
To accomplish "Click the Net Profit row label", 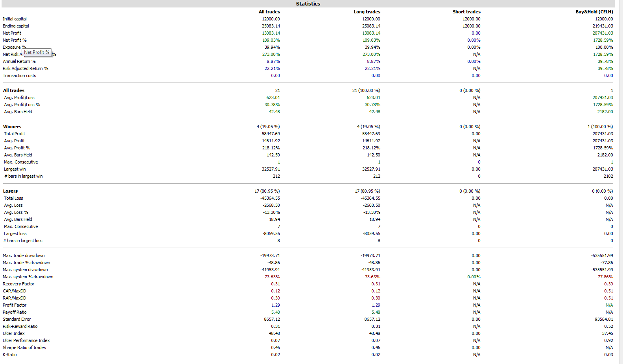I will 12,33.
